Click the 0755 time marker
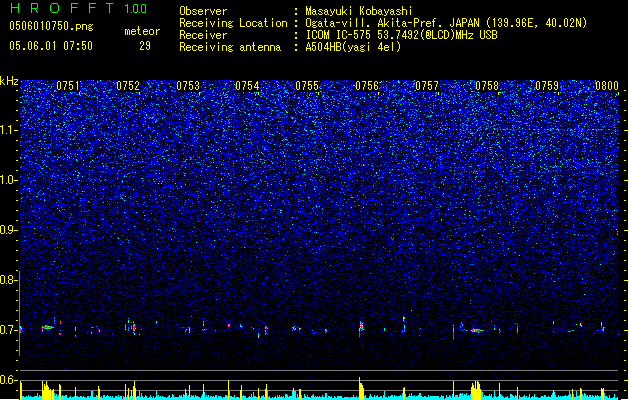 tap(307, 86)
